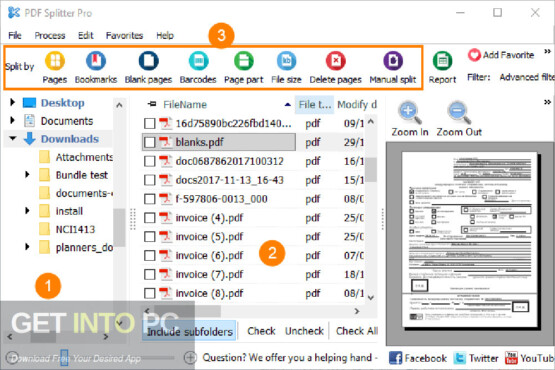The width and height of the screenshot is (555, 370).
Task: Click folder tree scrollbar up arrow
Action: pyautogui.click(x=119, y=105)
